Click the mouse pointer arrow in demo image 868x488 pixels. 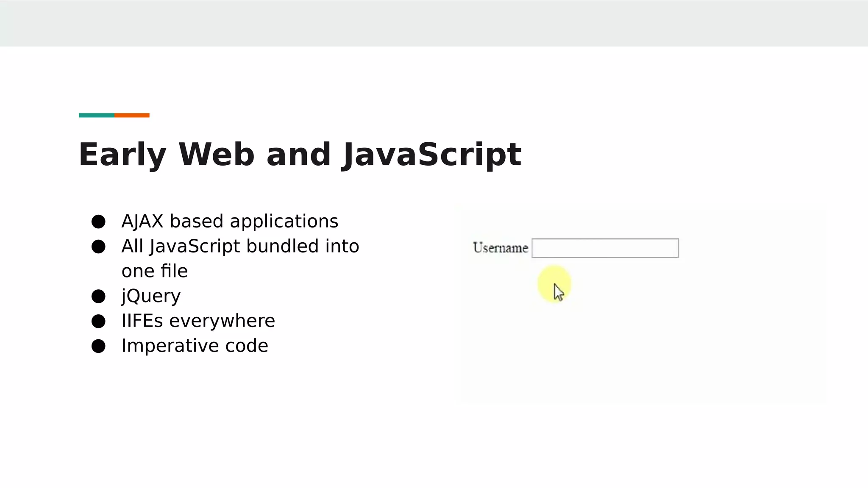pyautogui.click(x=558, y=292)
